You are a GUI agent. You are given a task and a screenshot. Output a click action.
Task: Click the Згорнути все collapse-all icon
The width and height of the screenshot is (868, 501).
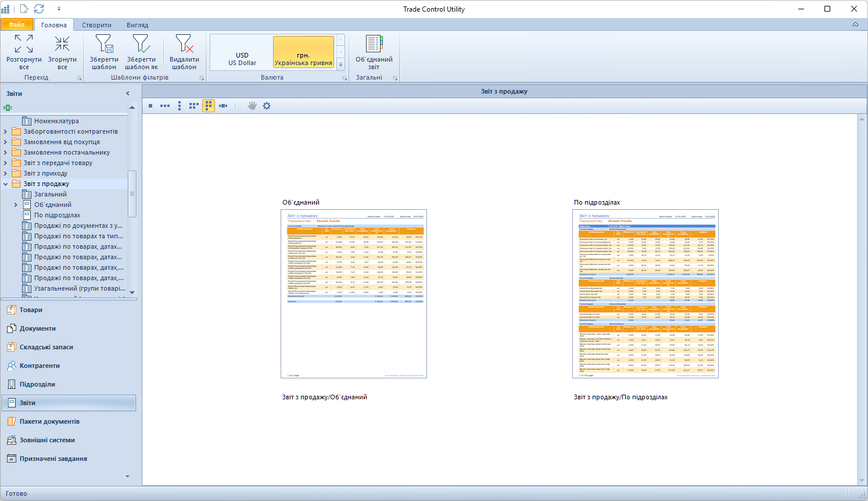pyautogui.click(x=62, y=44)
